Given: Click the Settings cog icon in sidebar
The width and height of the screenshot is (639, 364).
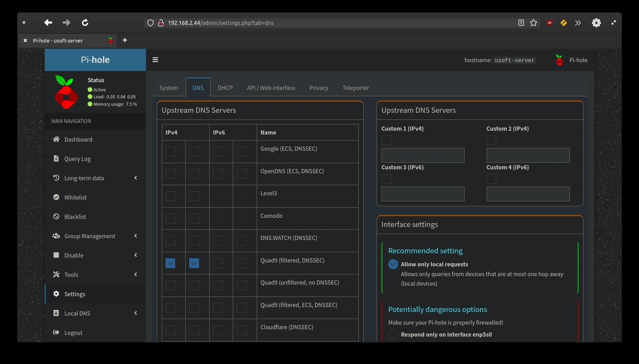Looking at the screenshot, I should point(56,294).
